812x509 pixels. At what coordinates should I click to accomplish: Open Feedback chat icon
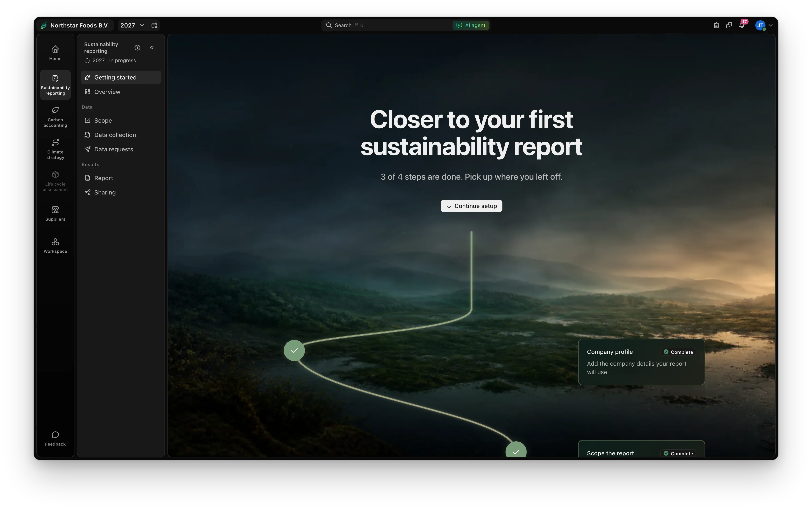pos(55,438)
